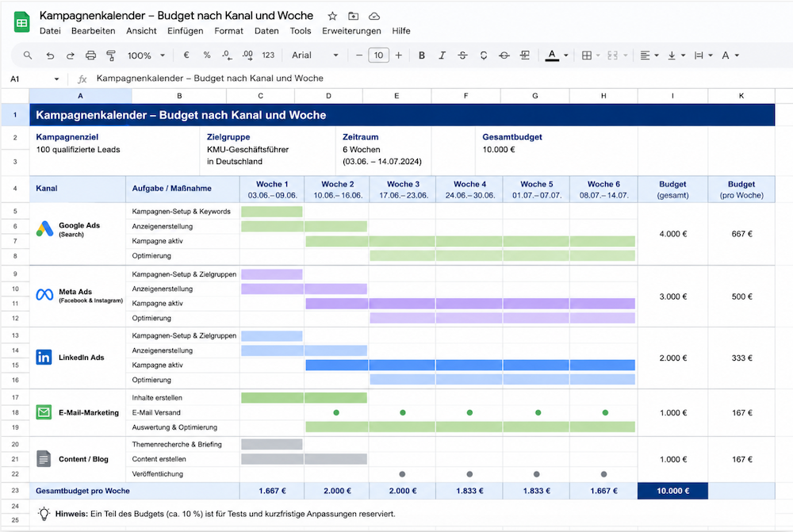Print the spreadsheet

click(x=90, y=55)
